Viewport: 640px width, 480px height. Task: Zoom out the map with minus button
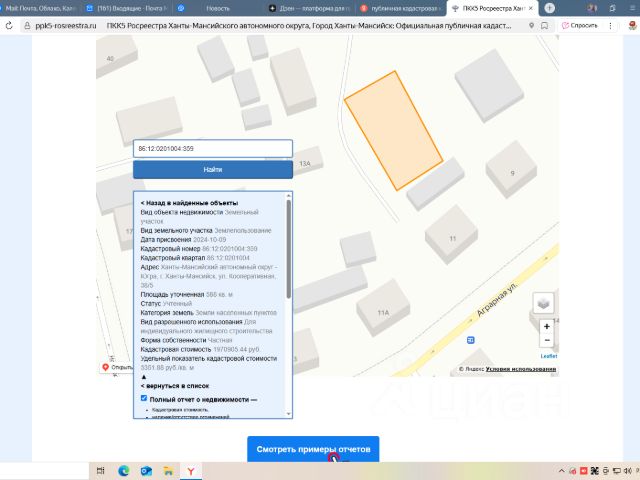point(547,340)
